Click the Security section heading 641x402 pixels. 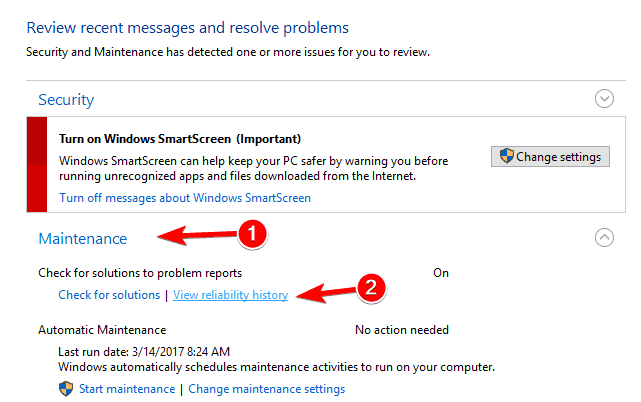pyautogui.click(x=66, y=100)
